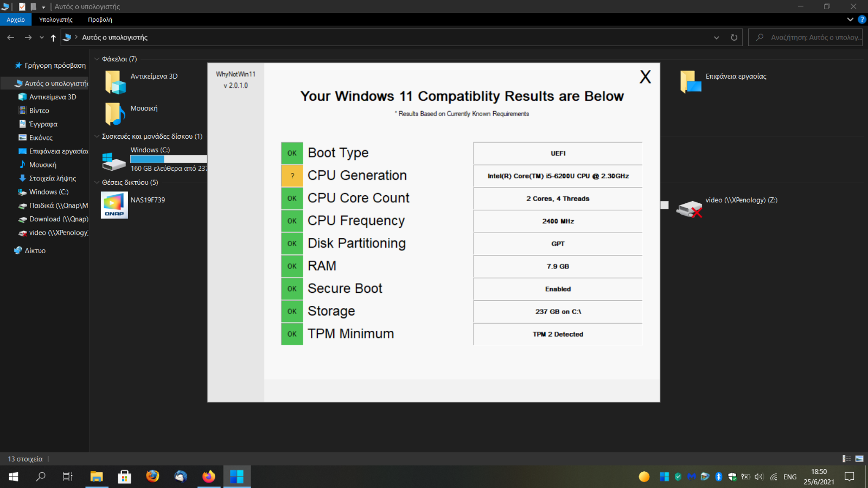The height and width of the screenshot is (488, 868).
Task: Select the Επιφάνεια εργασίας folder in file pane
Action: [724, 81]
